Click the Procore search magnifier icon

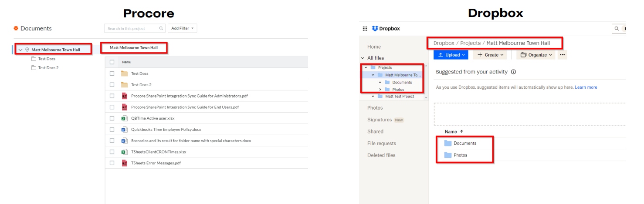[x=161, y=28]
